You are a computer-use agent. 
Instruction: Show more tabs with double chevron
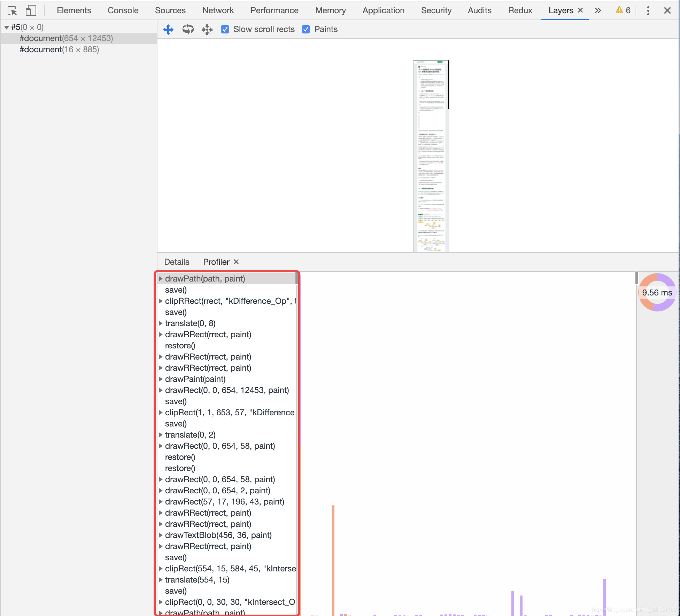pyautogui.click(x=598, y=11)
